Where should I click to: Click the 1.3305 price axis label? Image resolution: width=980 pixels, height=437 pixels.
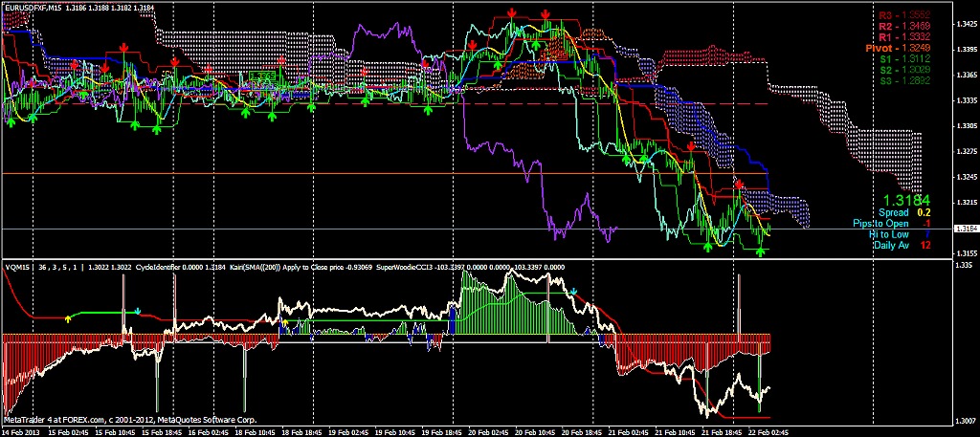point(967,125)
